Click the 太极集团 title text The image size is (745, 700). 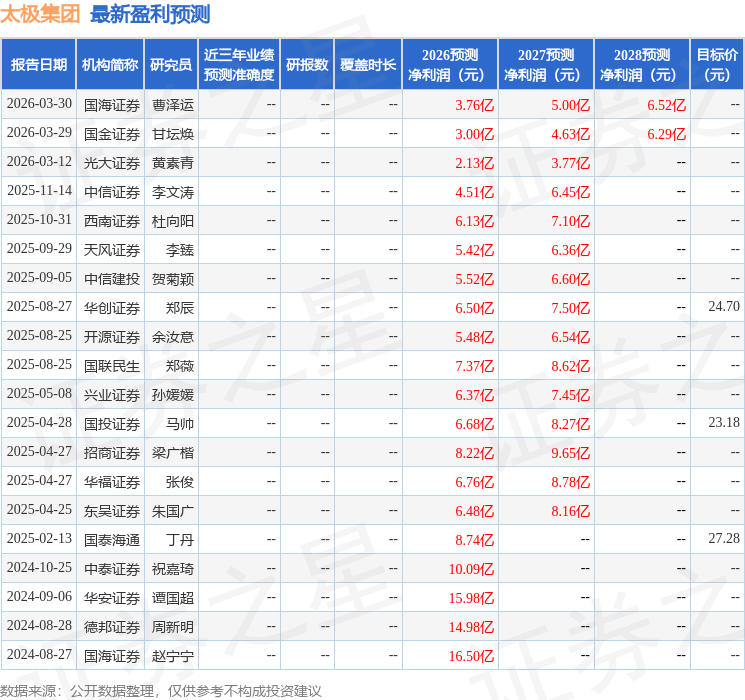tap(40, 14)
